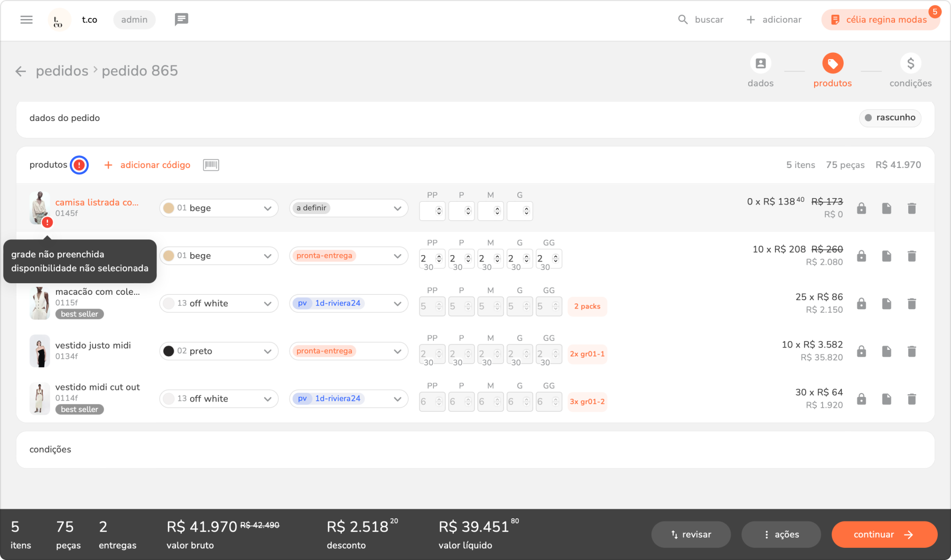Click the bege color swatch for camisa listrada
This screenshot has width=951, height=560.
tap(169, 208)
